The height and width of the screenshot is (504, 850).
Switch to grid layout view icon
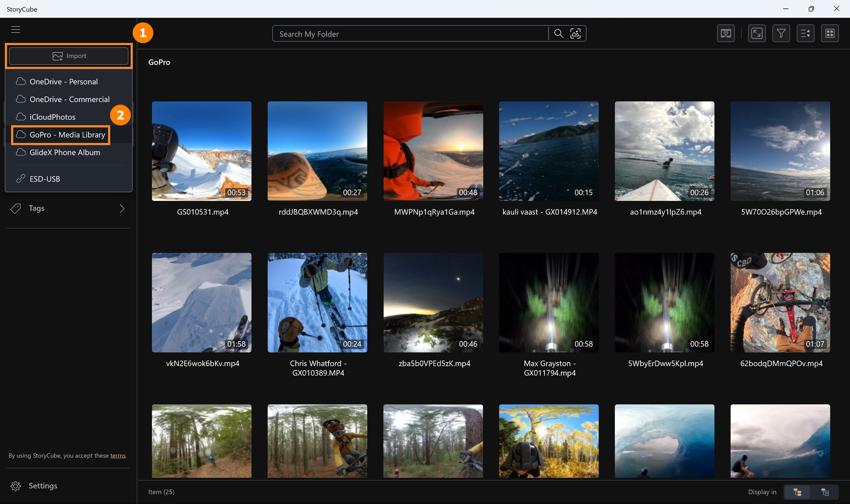(x=830, y=34)
